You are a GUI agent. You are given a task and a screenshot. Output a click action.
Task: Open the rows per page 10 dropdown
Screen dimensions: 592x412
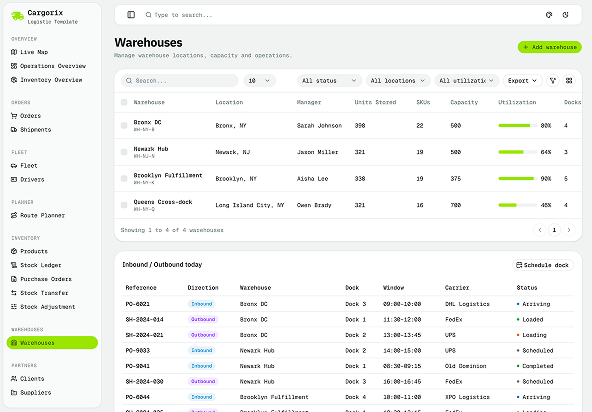[x=259, y=80]
